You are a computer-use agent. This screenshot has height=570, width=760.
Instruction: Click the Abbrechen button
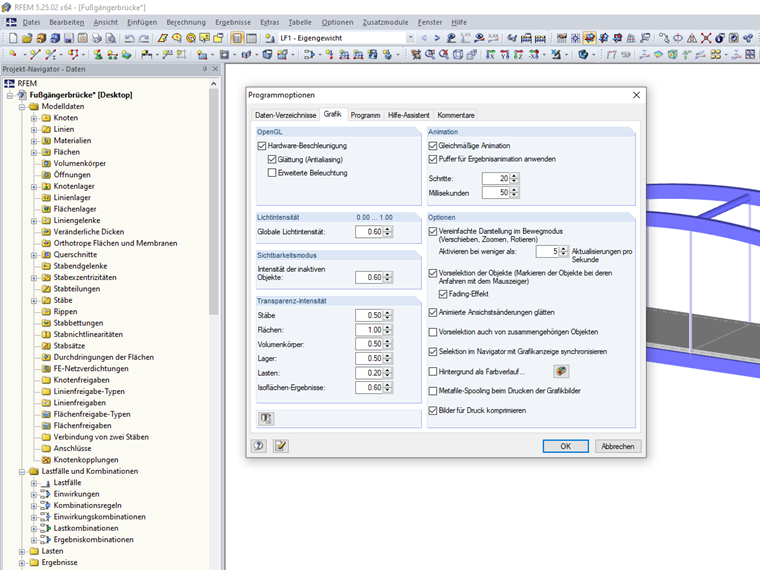[618, 446]
